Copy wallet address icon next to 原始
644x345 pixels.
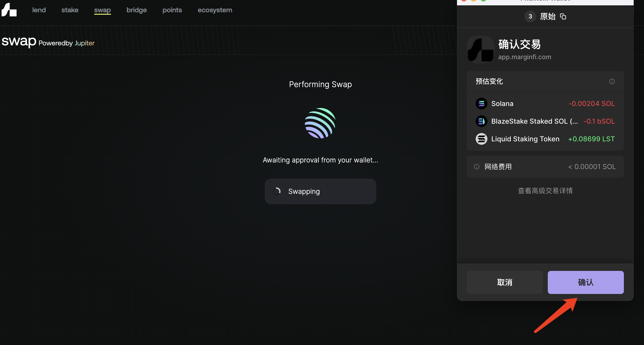[563, 16]
